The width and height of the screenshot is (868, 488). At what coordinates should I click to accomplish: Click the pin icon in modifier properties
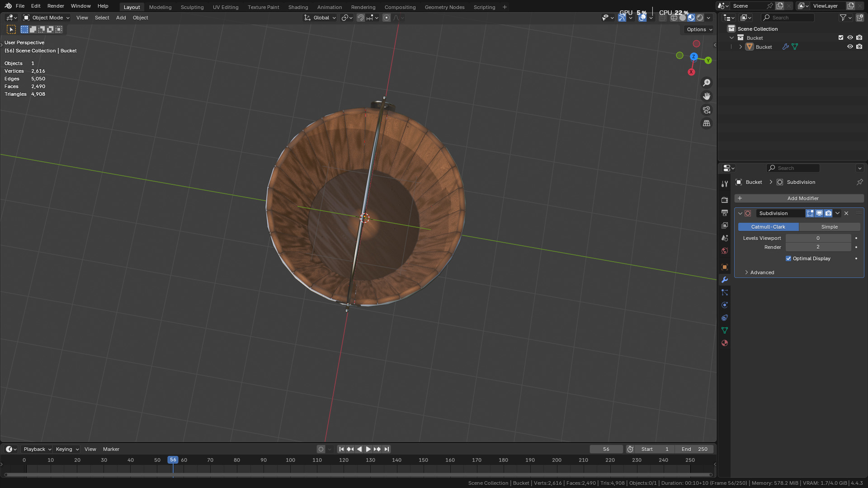[x=859, y=182]
